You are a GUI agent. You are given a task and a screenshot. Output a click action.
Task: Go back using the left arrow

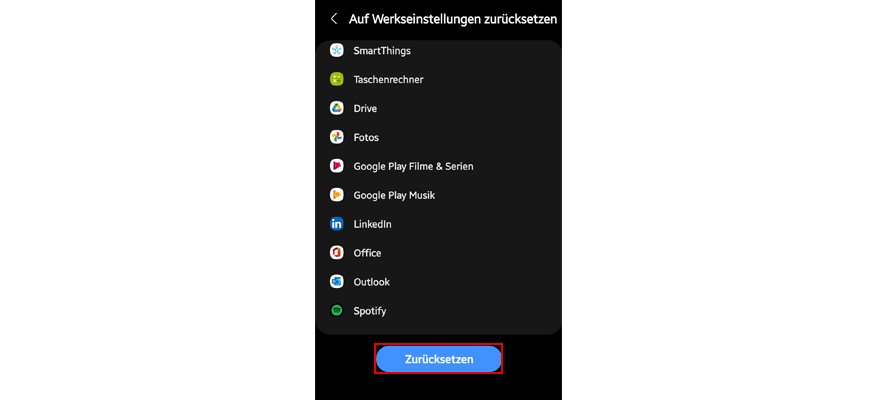(334, 18)
